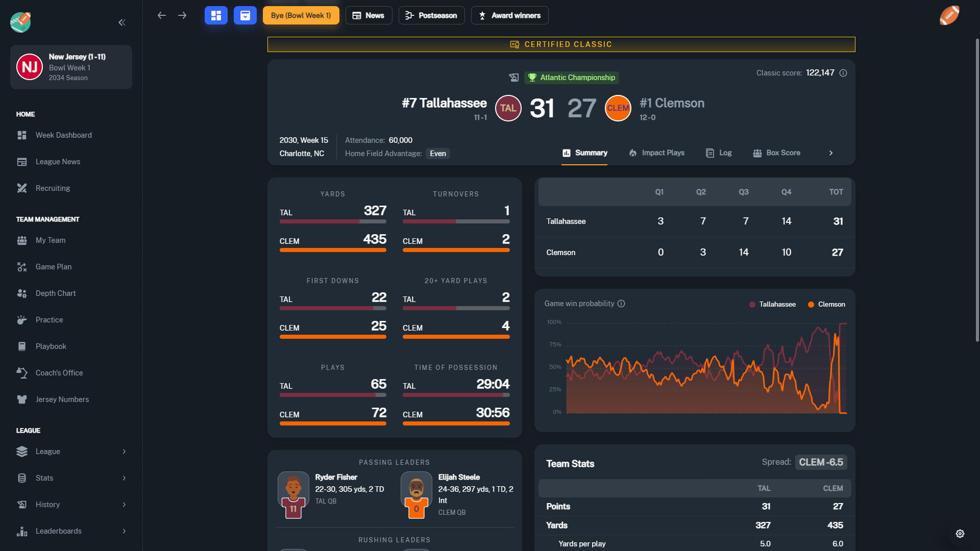Image resolution: width=980 pixels, height=551 pixels.
Task: Click the Bye (Bowl Week 1) button
Action: pos(301,15)
